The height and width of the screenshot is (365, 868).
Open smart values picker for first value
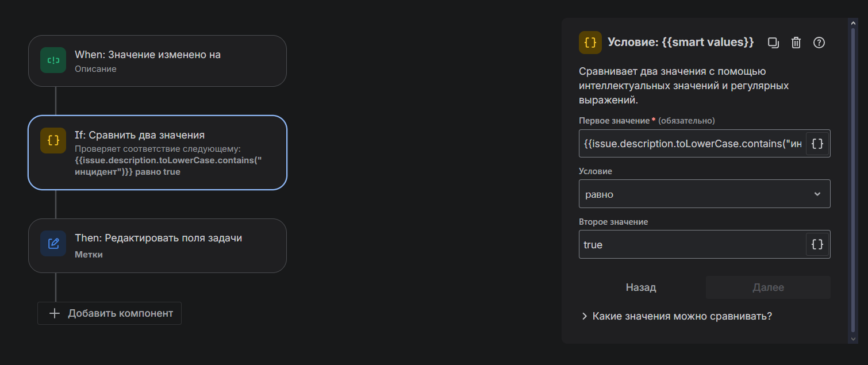coord(817,144)
